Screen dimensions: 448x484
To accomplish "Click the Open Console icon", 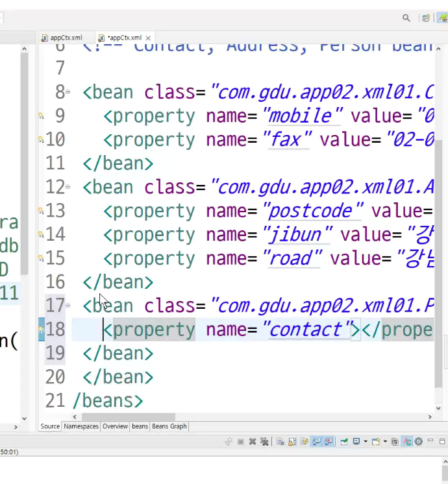I will [376, 442].
